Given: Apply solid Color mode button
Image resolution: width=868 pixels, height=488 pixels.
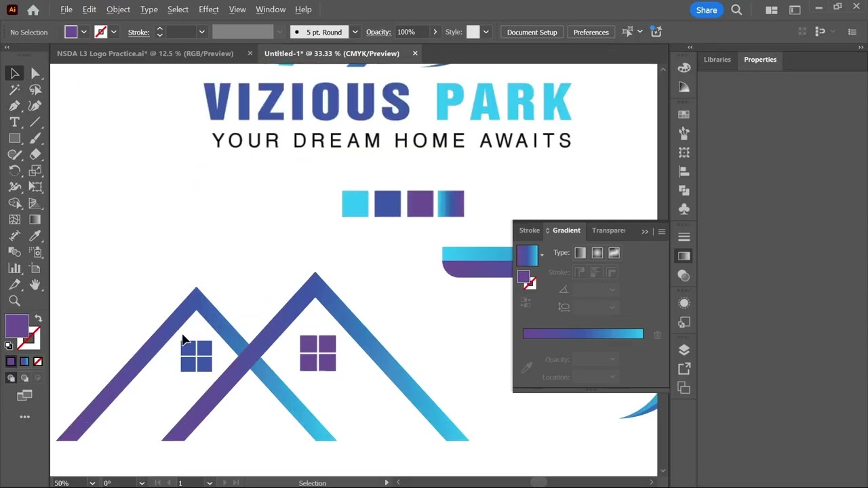Looking at the screenshot, I should pos(11,362).
